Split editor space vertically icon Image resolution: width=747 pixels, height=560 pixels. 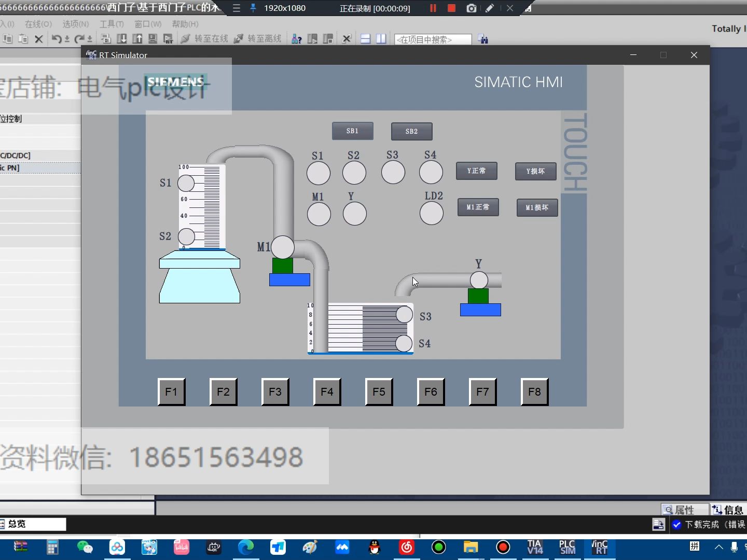(x=381, y=39)
